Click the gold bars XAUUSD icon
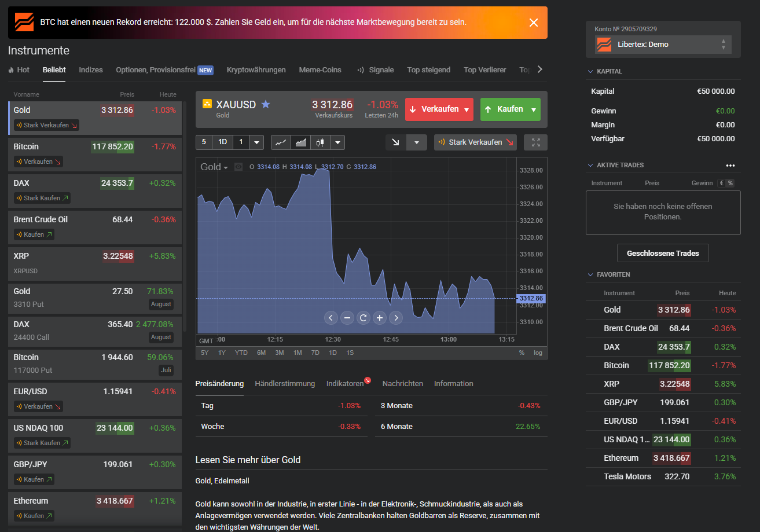Screen dimensions: 760x532 click(x=207, y=104)
